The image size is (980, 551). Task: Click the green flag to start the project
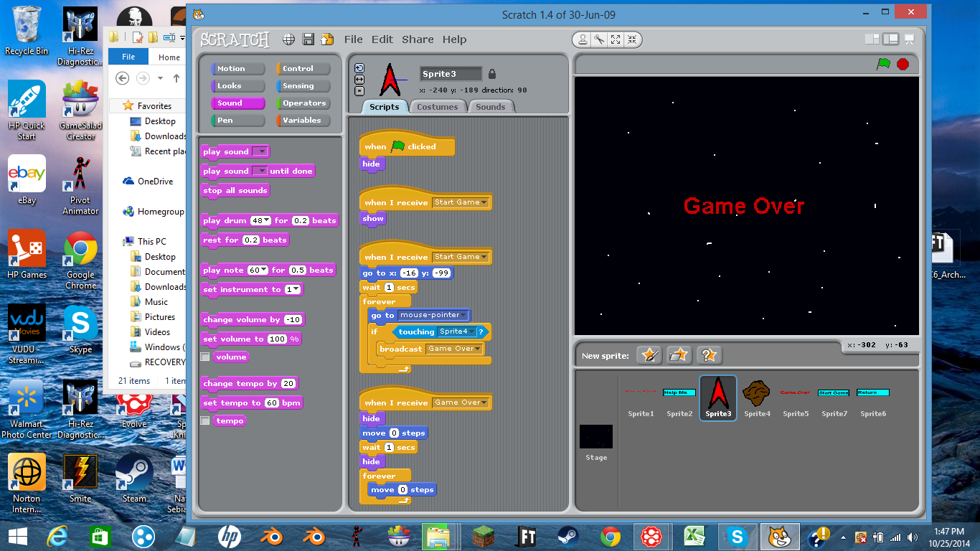click(883, 64)
